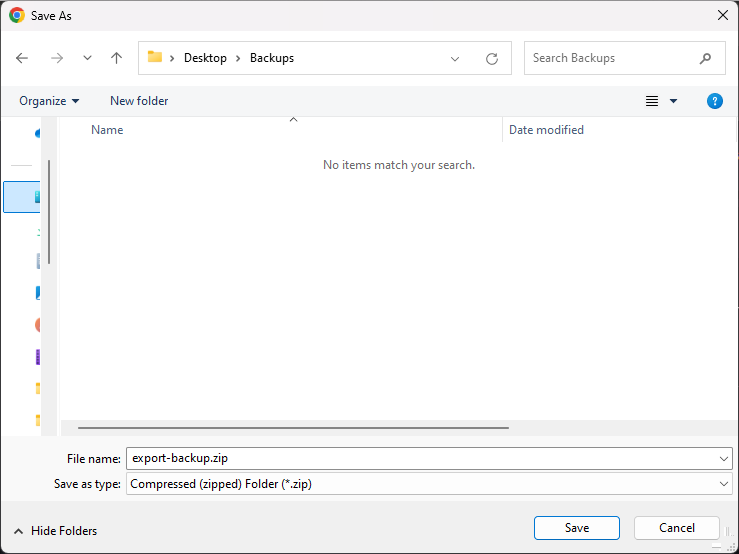739x554 pixels.
Task: Click the File name text field
Action: (x=420, y=458)
